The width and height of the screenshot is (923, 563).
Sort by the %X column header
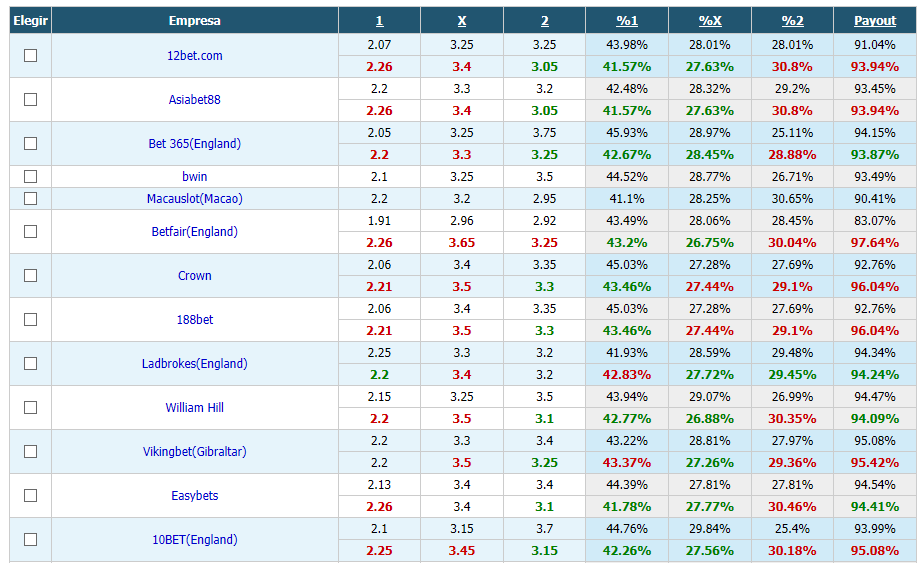tap(710, 21)
